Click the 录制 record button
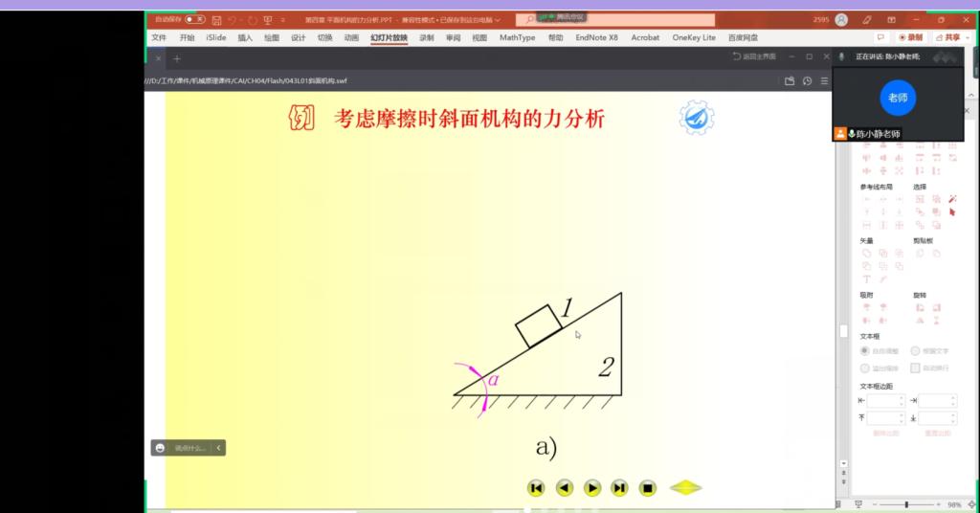This screenshot has height=513, width=980. (910, 37)
